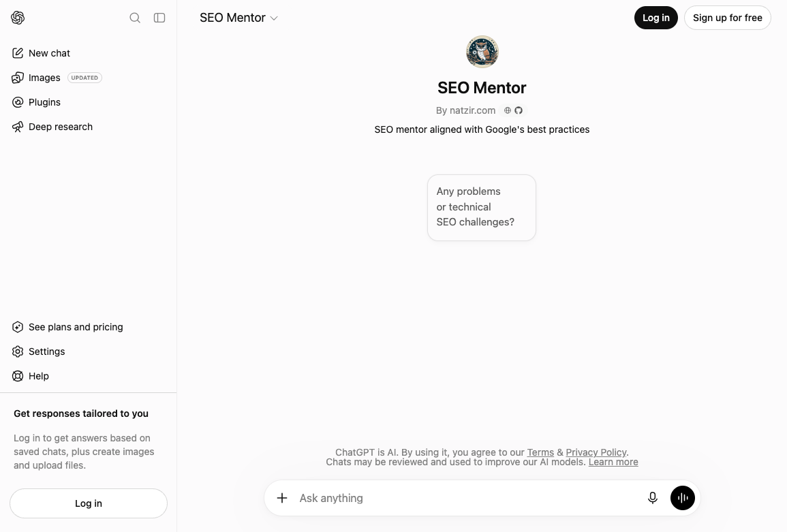Open Settings from the sidebar
The image size is (787, 532).
[89, 351]
